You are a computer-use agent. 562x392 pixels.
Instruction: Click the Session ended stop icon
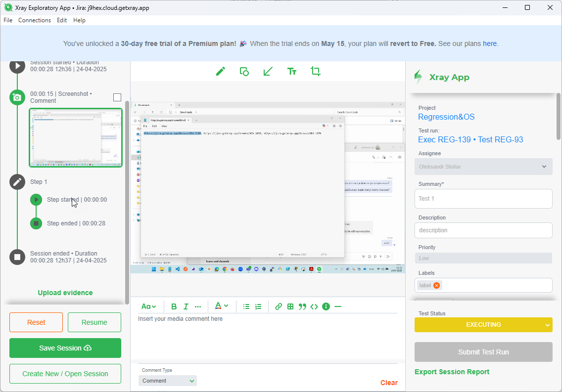pyautogui.click(x=17, y=257)
